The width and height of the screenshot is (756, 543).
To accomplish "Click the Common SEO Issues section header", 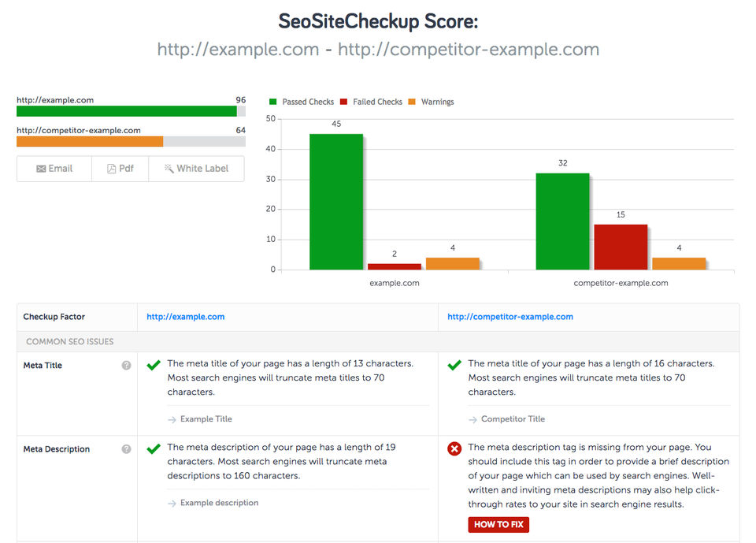I will [70, 342].
